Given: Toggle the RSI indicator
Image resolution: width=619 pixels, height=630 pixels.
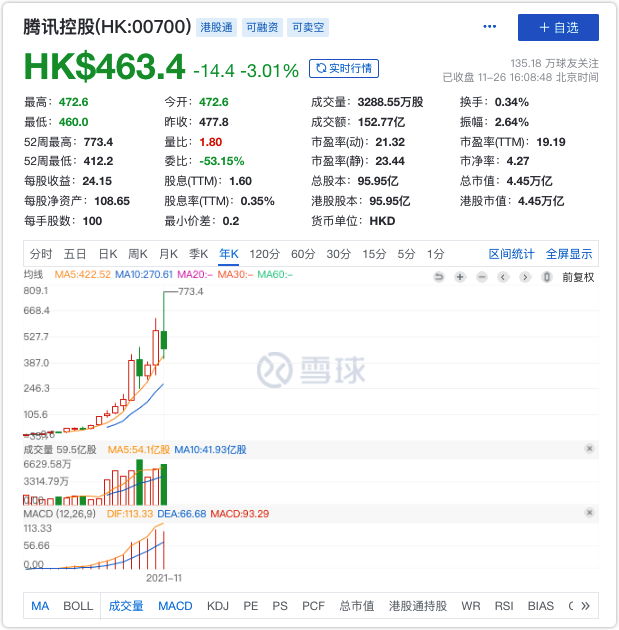Looking at the screenshot, I should pyautogui.click(x=504, y=605).
